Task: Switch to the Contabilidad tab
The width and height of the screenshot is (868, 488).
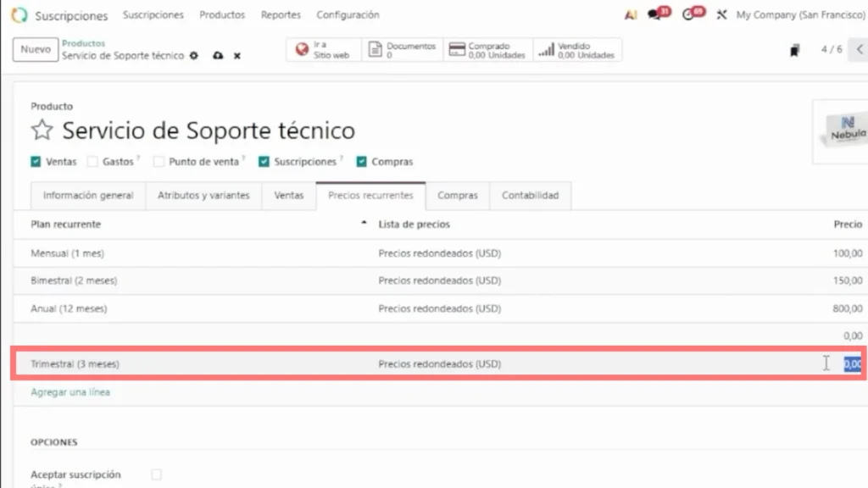Action: click(x=530, y=196)
